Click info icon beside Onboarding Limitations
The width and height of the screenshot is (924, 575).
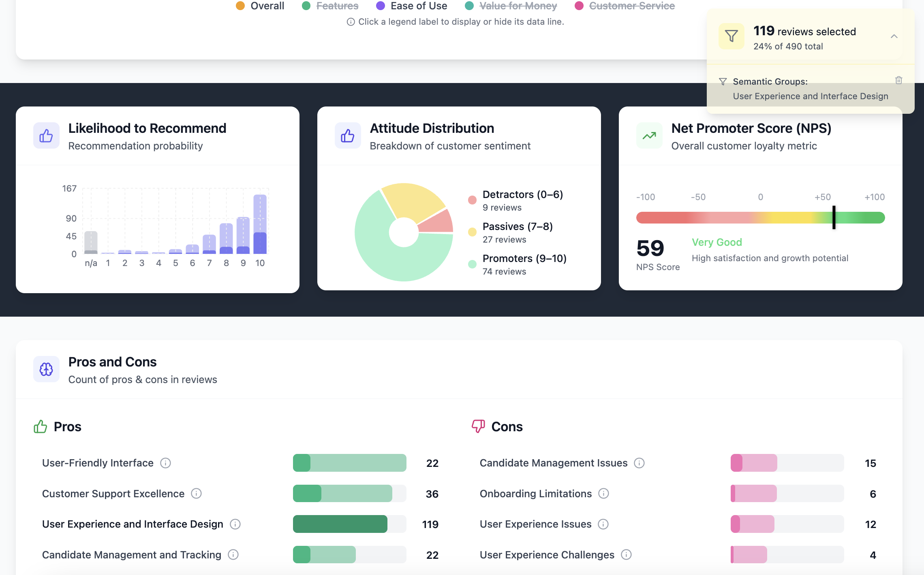click(603, 494)
